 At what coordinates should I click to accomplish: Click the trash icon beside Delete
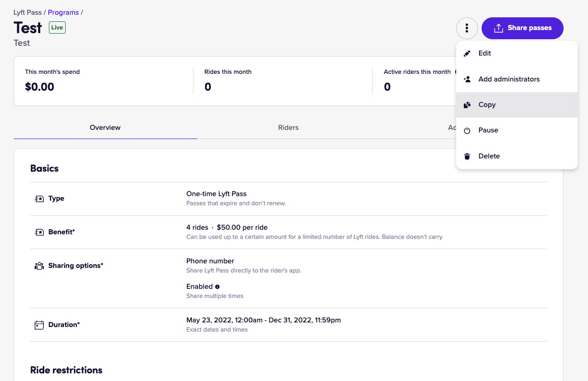tap(467, 156)
